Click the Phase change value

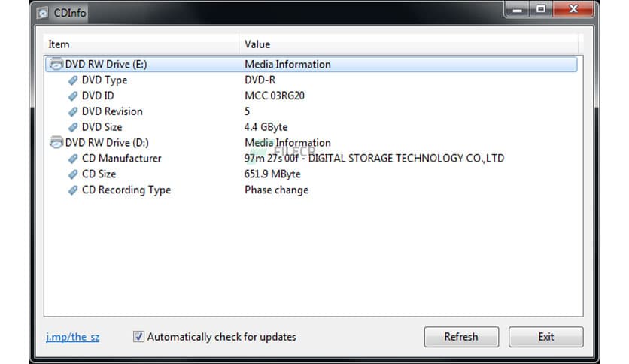[276, 190]
